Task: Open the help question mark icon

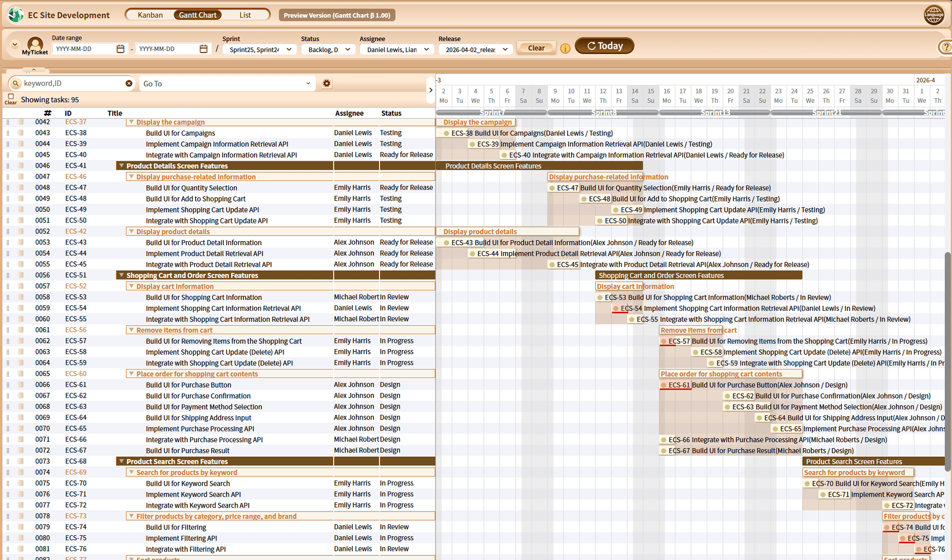Action: pos(945,47)
